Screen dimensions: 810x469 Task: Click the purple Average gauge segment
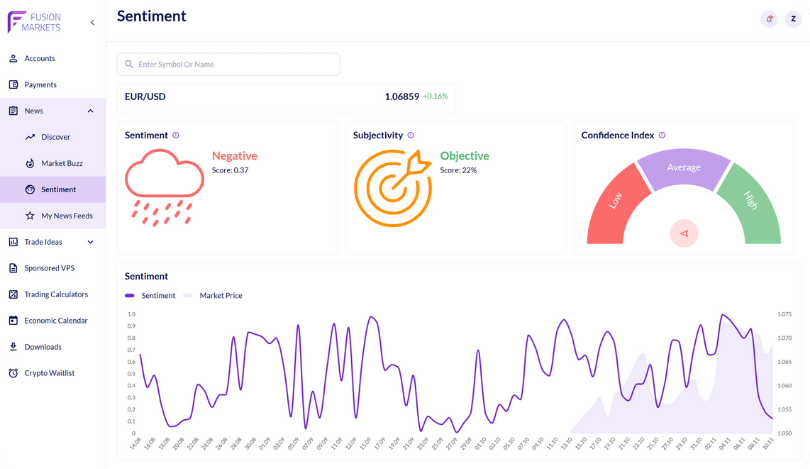click(x=683, y=168)
